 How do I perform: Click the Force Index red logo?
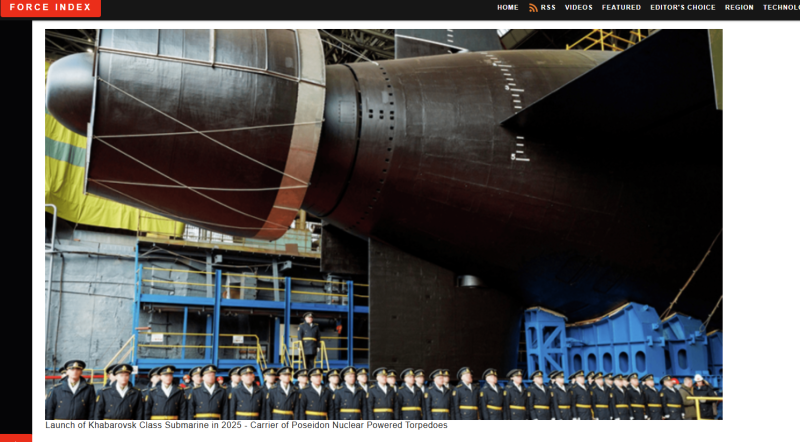50,8
